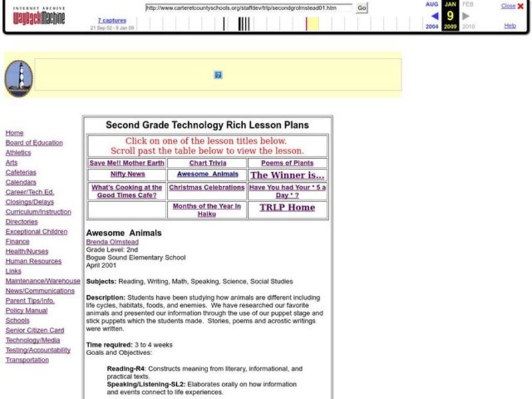Open the Save Me!! Mother Earth lesson
The height and width of the screenshot is (399, 532).
pyautogui.click(x=127, y=163)
